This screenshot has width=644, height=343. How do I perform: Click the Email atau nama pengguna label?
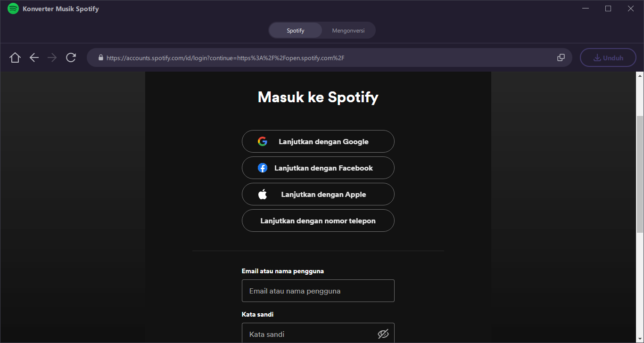pyautogui.click(x=283, y=271)
